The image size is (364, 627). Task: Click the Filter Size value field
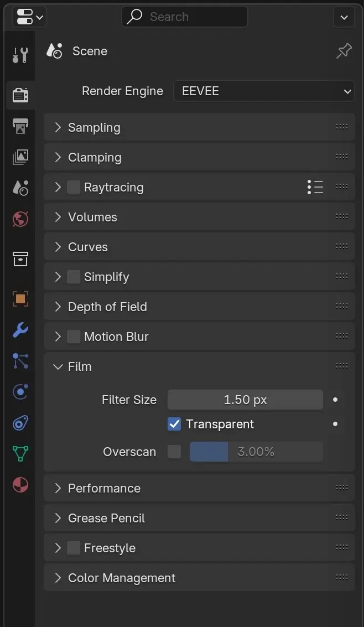point(245,400)
